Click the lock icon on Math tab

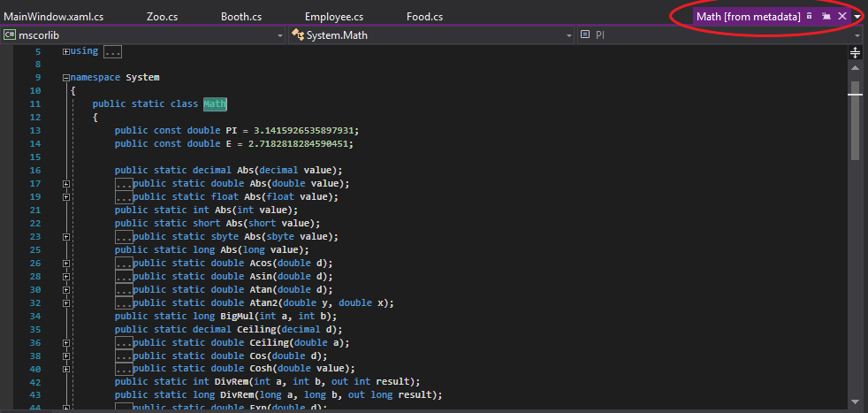click(x=809, y=16)
